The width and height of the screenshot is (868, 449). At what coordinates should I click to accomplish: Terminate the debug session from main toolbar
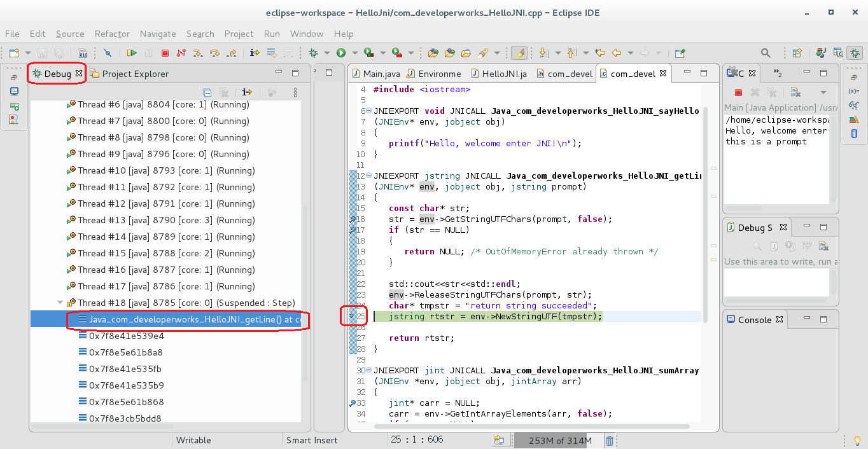click(x=165, y=53)
